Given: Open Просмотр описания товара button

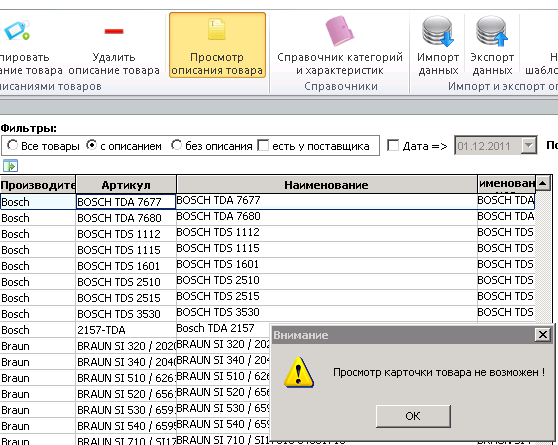Looking at the screenshot, I should [217, 45].
